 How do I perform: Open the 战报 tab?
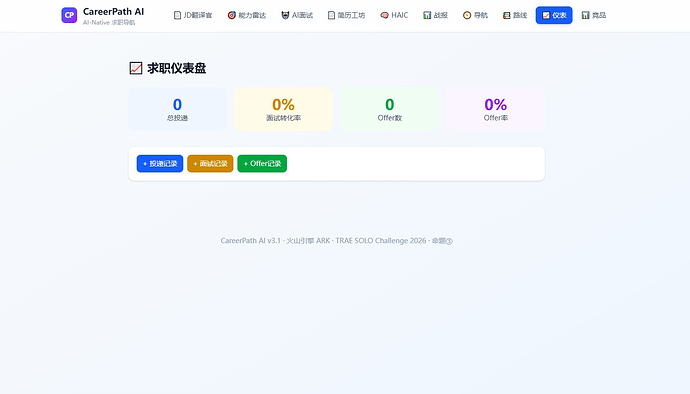point(435,15)
